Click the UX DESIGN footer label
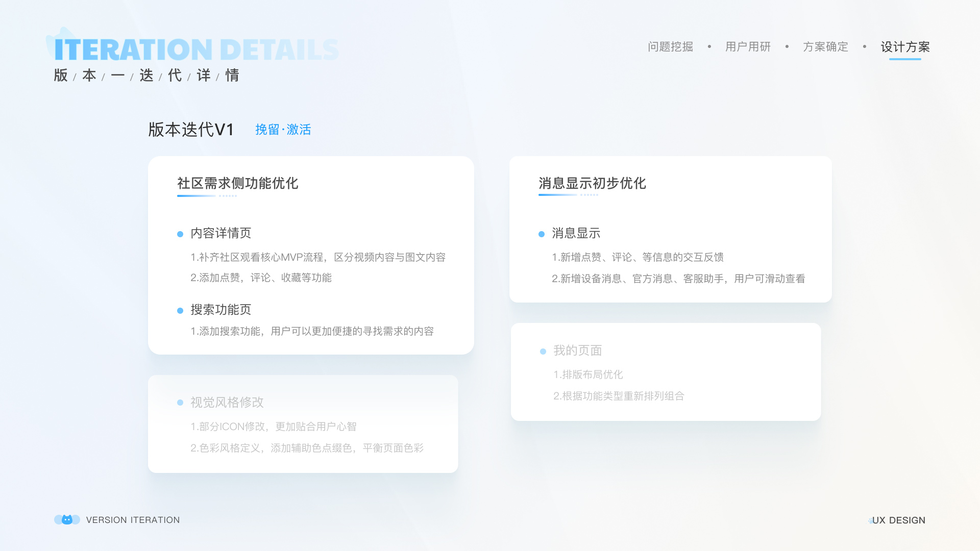980x551 pixels. (898, 520)
